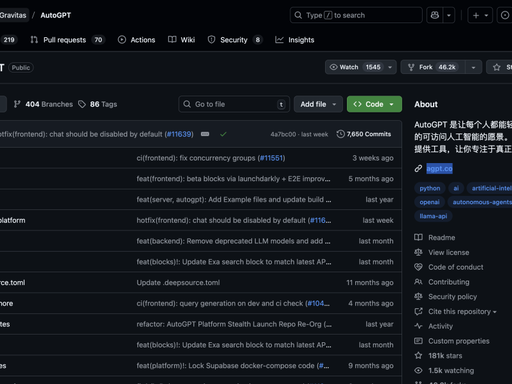
Task: Expand the commit message ellipsis button
Action: tap(205, 134)
